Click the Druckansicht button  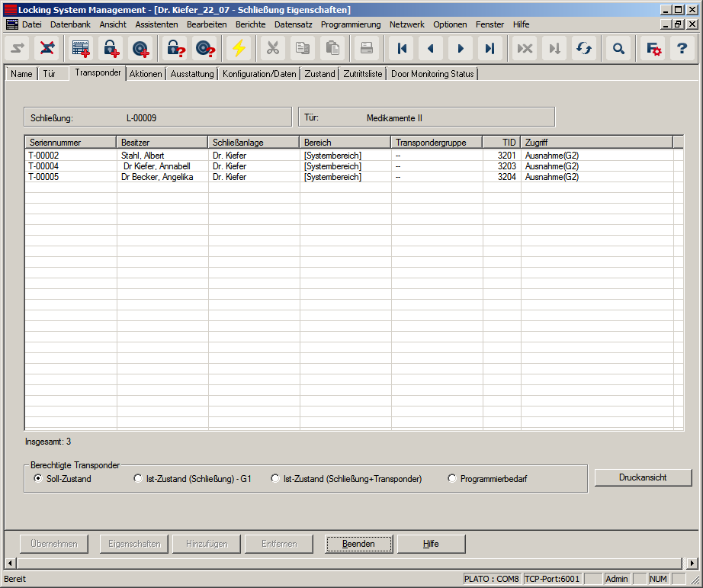(643, 477)
